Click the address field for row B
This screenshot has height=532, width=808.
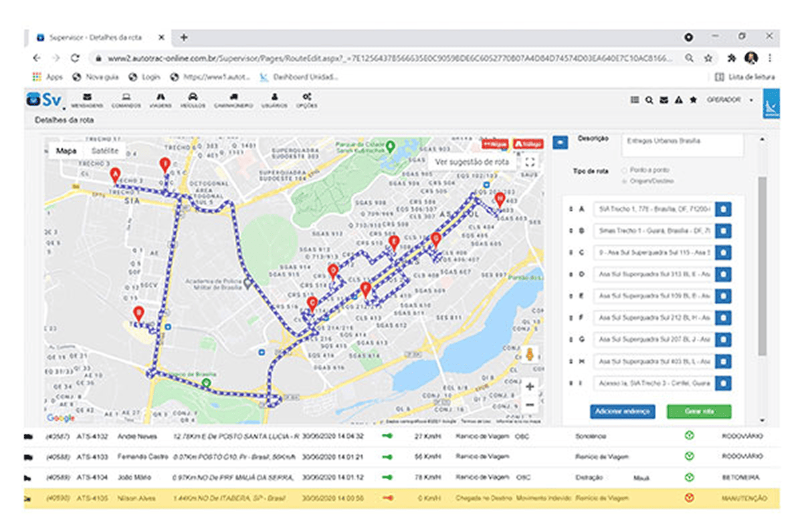pos(653,231)
